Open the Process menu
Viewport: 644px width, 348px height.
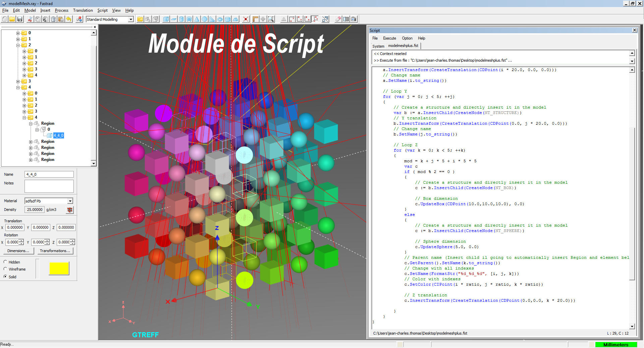point(62,10)
